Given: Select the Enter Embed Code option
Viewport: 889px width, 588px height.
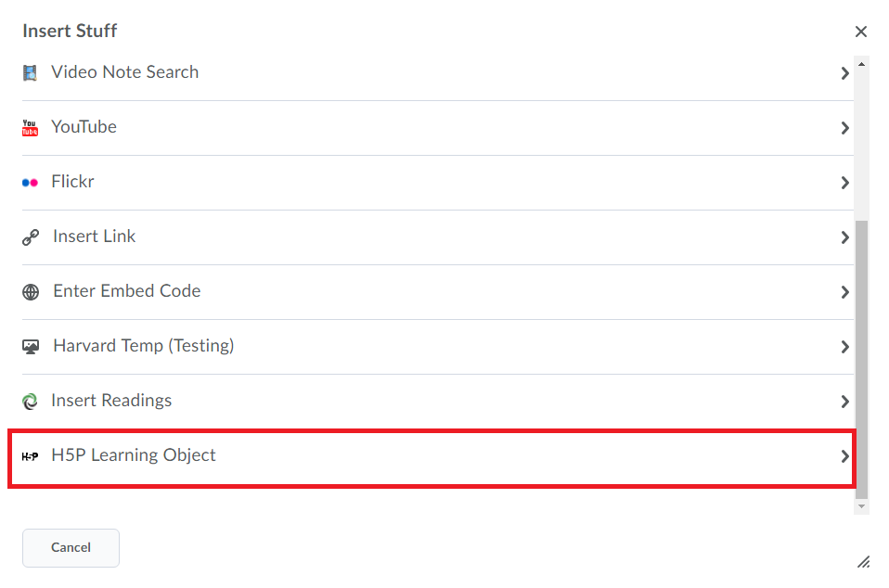Looking at the screenshot, I should tap(438, 292).
